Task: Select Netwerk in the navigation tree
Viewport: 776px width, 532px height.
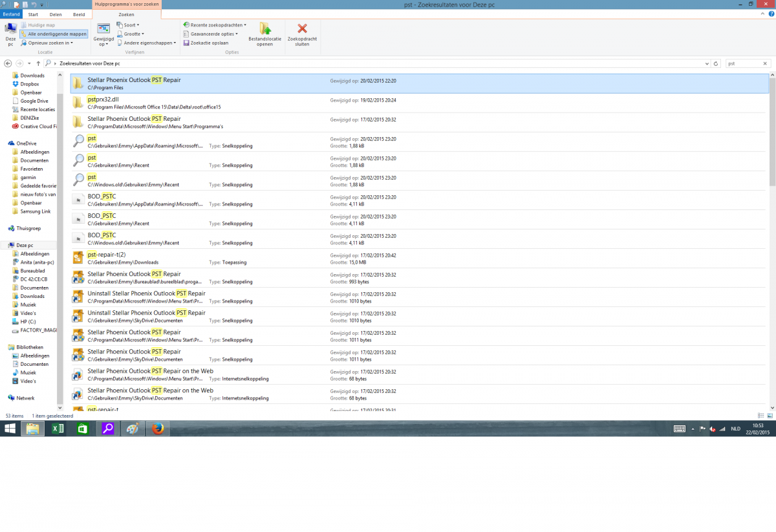Action: click(21, 398)
